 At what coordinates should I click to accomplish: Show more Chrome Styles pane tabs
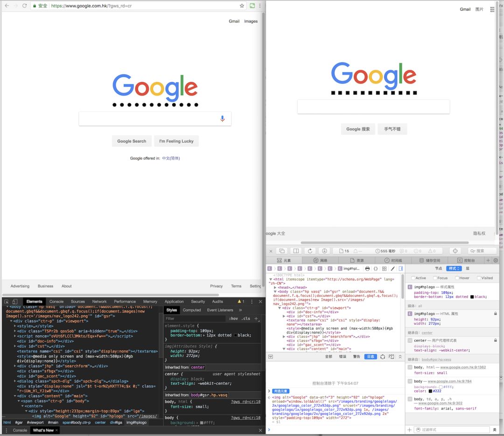point(240,310)
